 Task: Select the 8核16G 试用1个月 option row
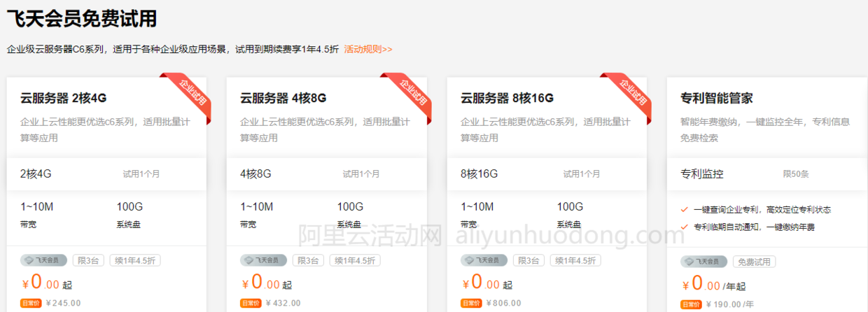pyautogui.click(x=547, y=173)
